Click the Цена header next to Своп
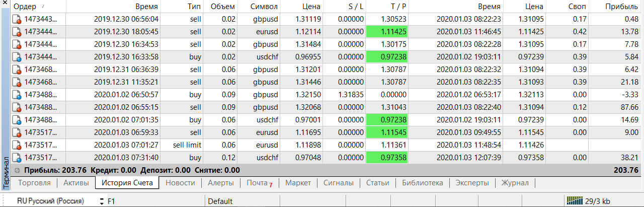Viewport: 644px width, 207px height. click(524, 7)
